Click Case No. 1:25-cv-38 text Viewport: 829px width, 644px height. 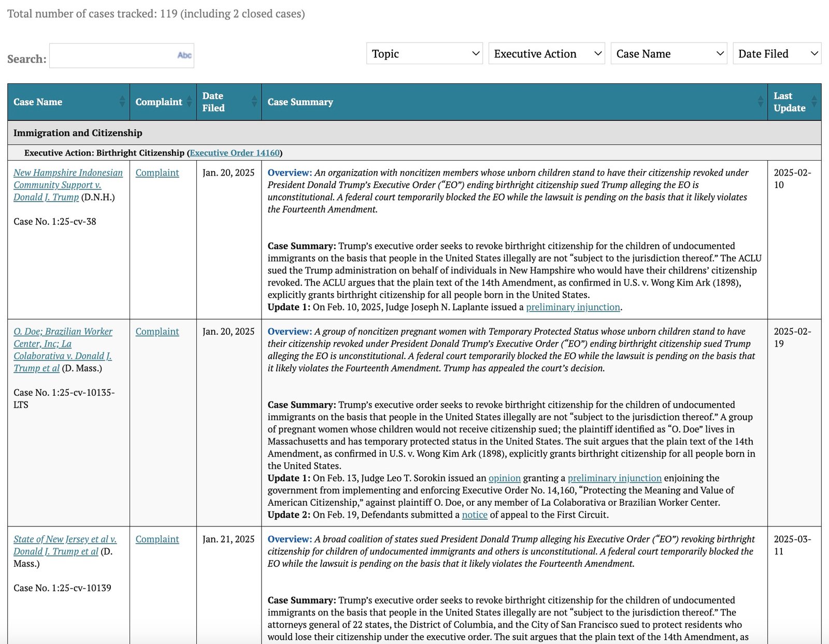point(55,222)
